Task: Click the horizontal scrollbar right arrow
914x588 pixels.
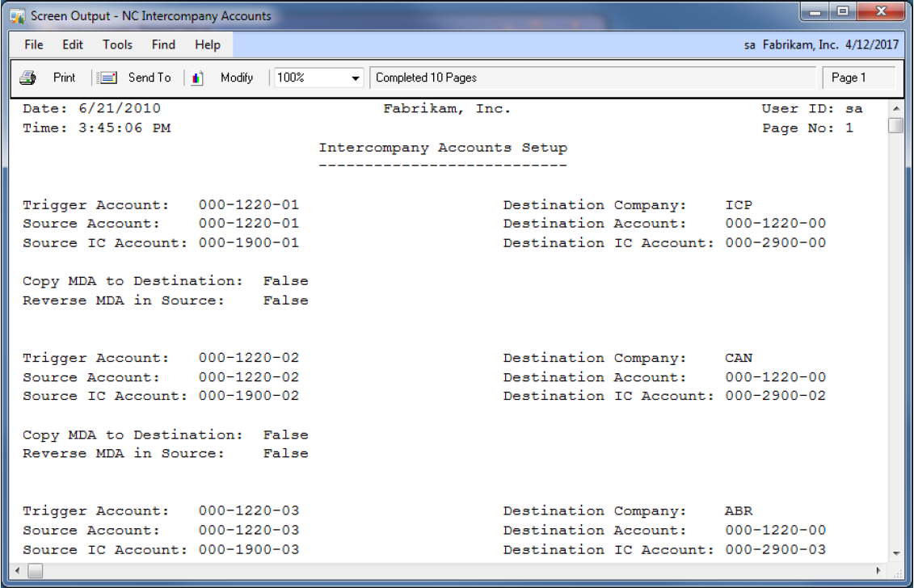Action: 879,572
